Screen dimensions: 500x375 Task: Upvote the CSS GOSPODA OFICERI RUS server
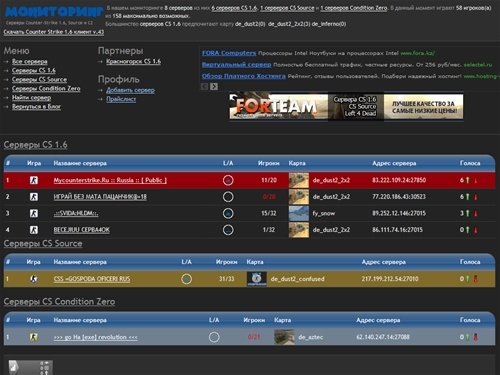click(467, 279)
